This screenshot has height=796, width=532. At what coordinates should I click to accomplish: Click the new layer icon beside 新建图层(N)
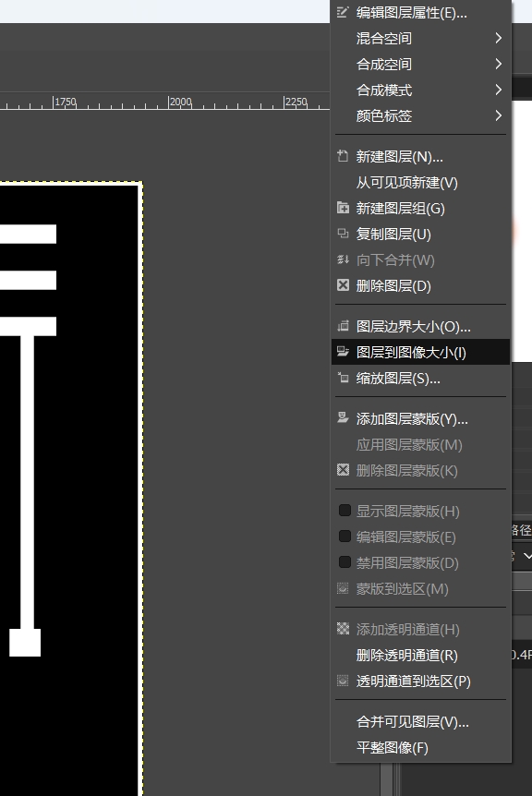coord(344,156)
